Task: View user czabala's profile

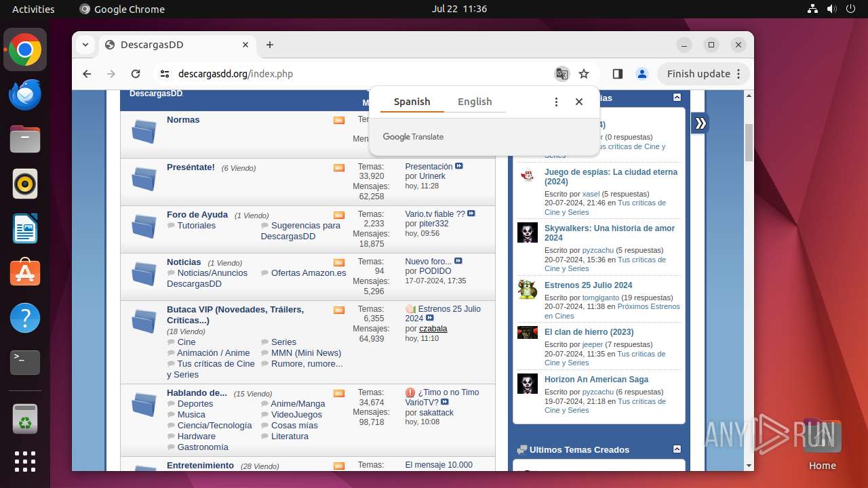Action: point(433,329)
